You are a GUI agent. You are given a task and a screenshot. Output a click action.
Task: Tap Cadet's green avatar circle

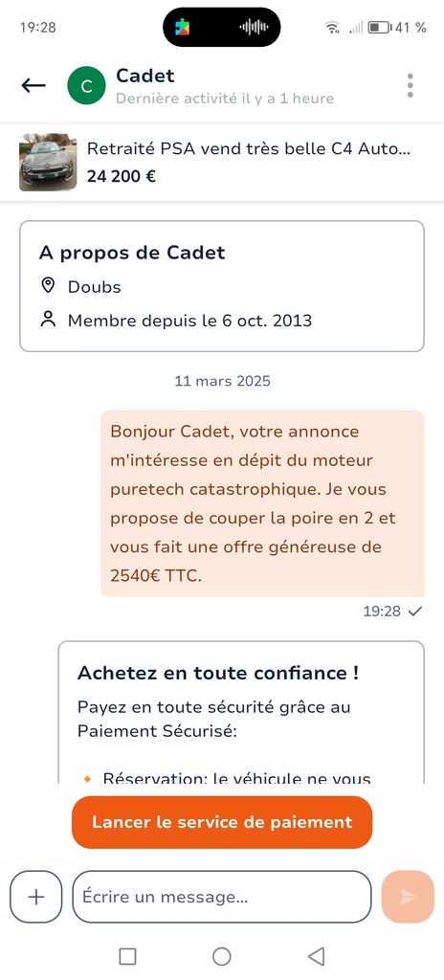tap(86, 85)
